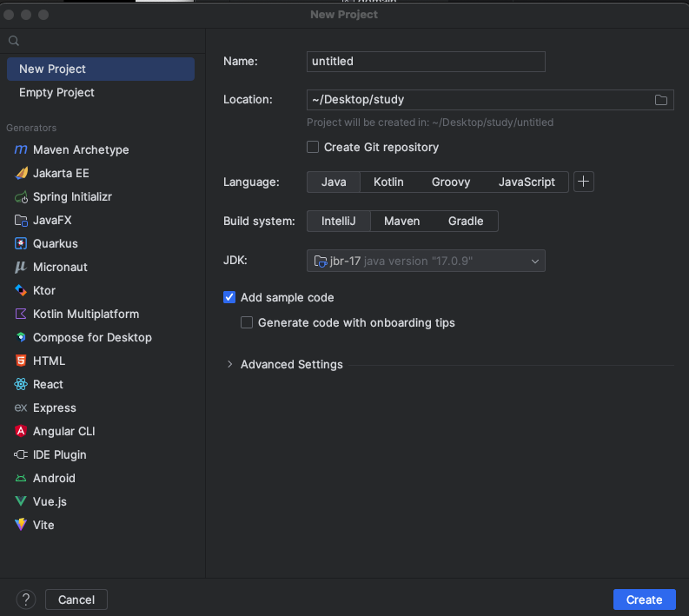Select the IDE Plugin plug icon
The width and height of the screenshot is (689, 616).
(21, 454)
